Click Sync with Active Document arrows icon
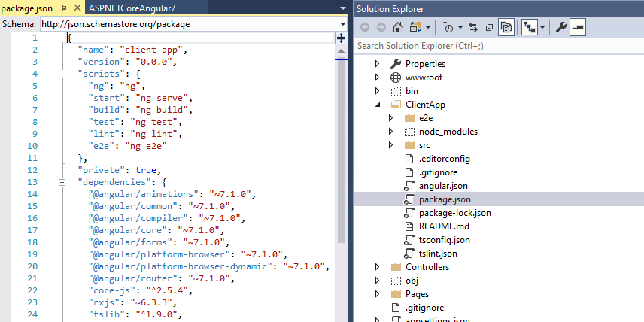644x322 pixels. [473, 28]
